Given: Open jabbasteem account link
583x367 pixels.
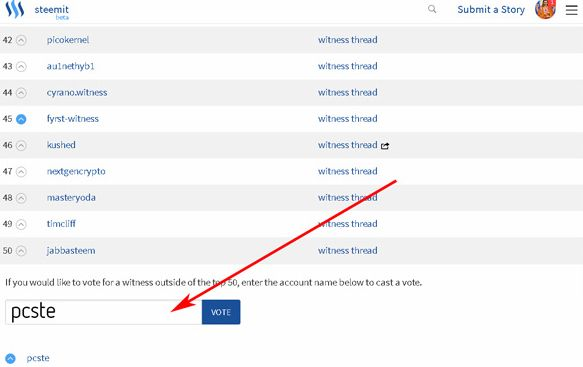Looking at the screenshot, I should click(x=71, y=251).
